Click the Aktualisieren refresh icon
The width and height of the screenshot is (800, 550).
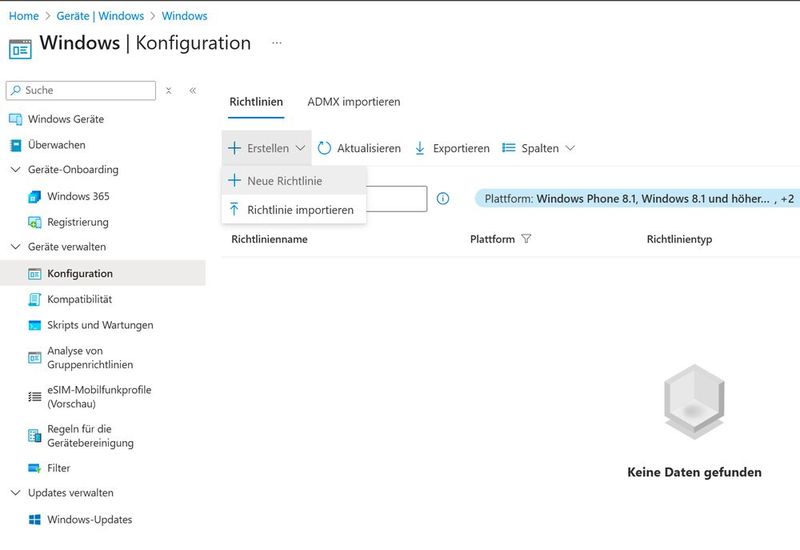tap(324, 148)
